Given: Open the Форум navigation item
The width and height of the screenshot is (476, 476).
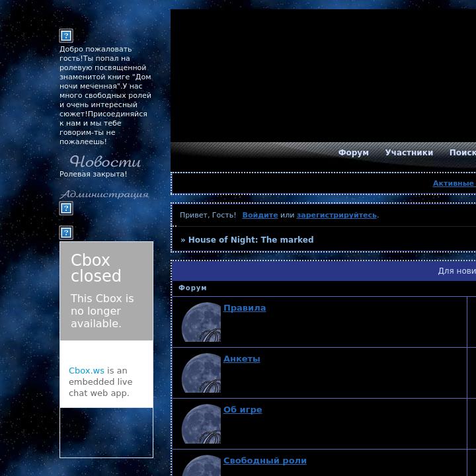Looking at the screenshot, I should (353, 153).
